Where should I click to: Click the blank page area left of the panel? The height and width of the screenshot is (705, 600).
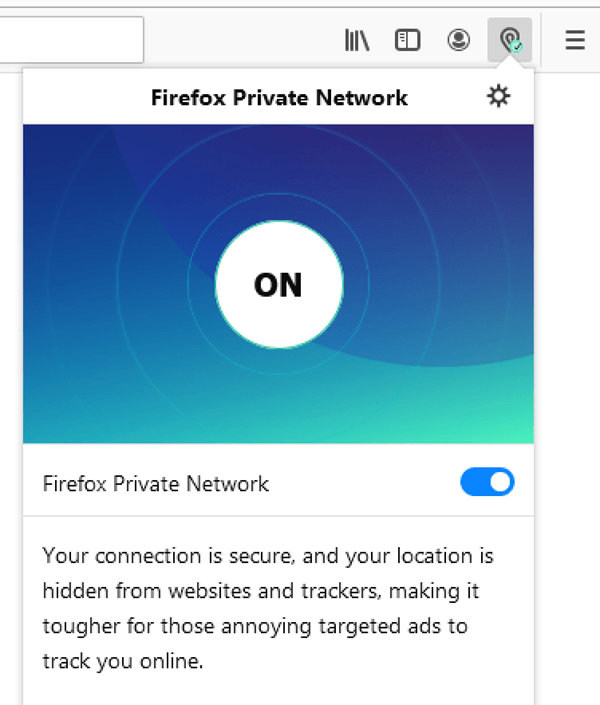10,400
